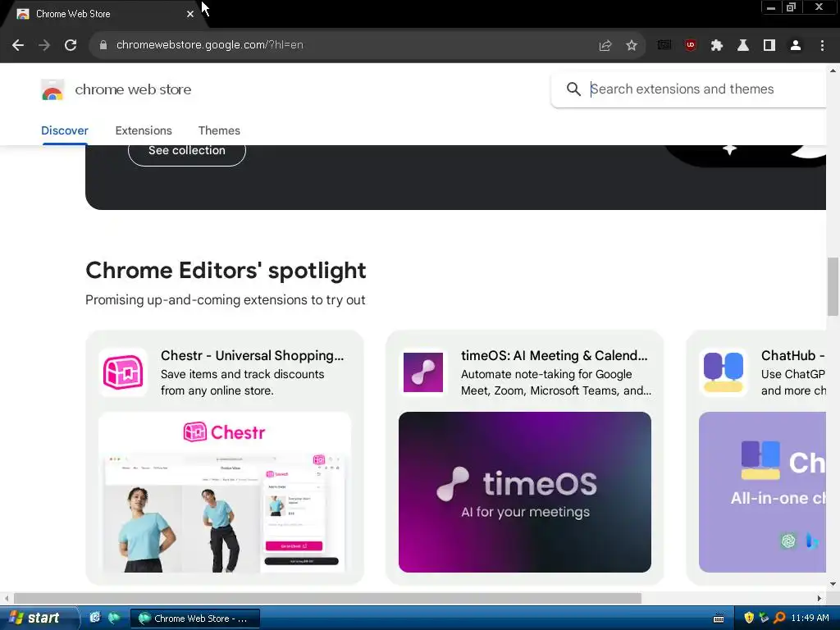Screen dimensions: 840x630
Task: Open Chrome's three-dot menu
Action: pyautogui.click(x=822, y=46)
